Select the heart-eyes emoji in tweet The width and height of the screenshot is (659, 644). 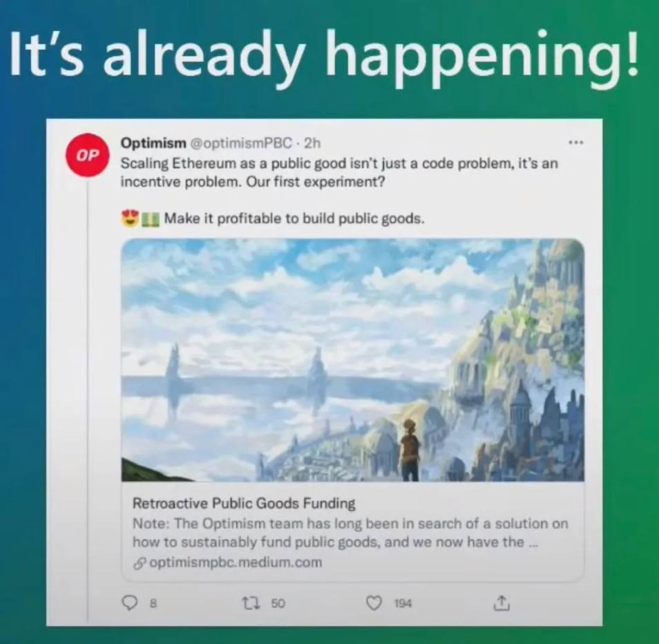coord(130,218)
